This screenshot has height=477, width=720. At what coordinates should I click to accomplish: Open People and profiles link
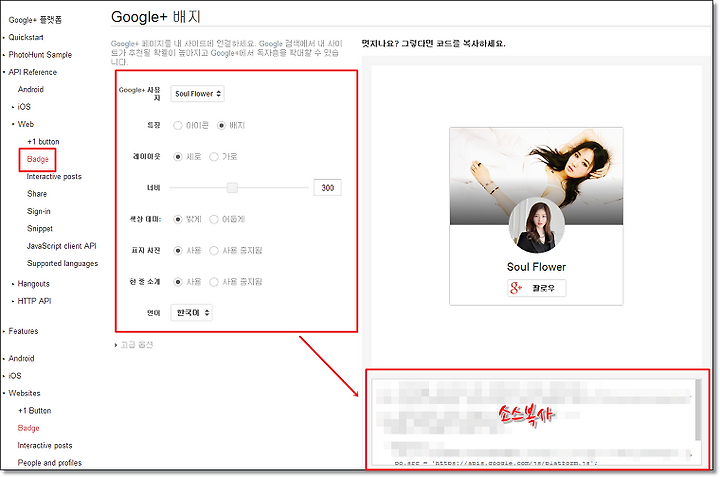pos(50,463)
